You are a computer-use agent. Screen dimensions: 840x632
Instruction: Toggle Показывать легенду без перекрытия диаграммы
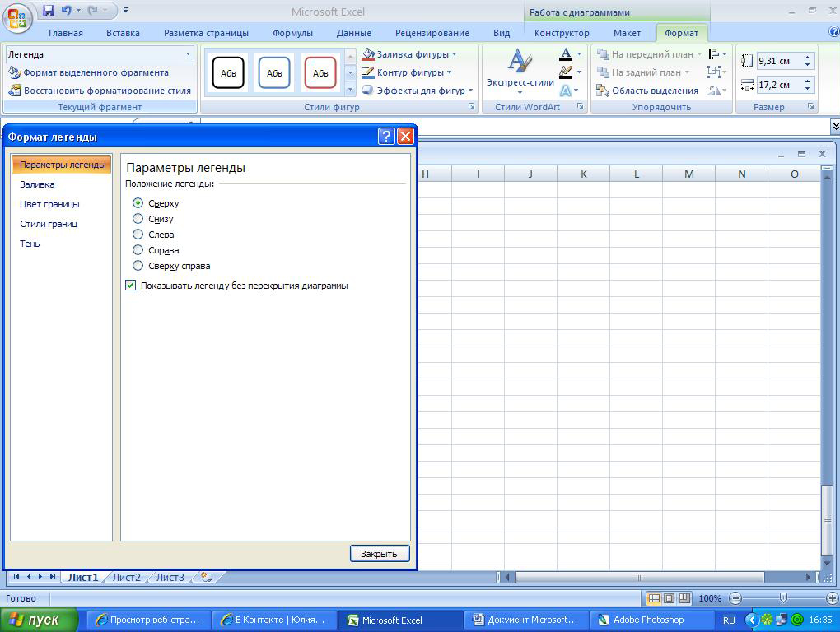130,286
